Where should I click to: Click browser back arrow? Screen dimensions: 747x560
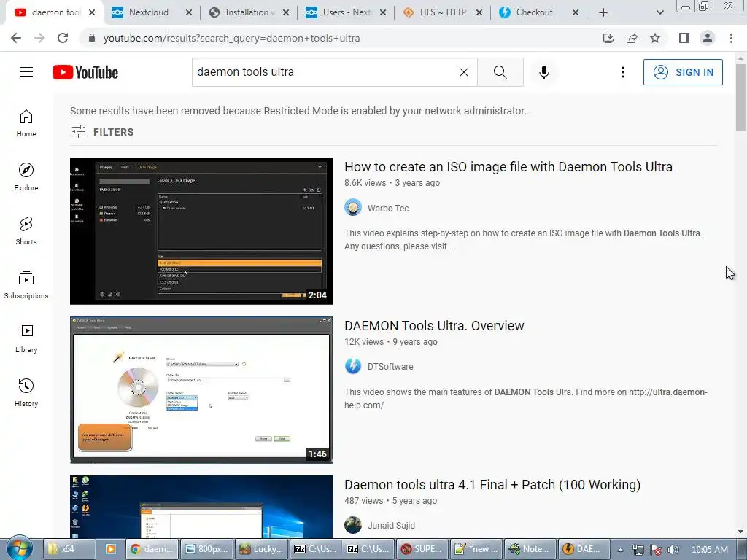pos(16,38)
